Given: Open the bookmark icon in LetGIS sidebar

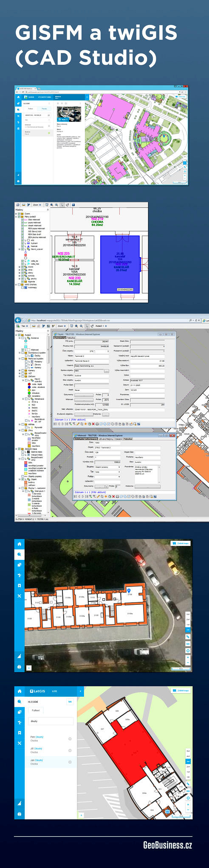Looking at the screenshot, I should 20,732.
